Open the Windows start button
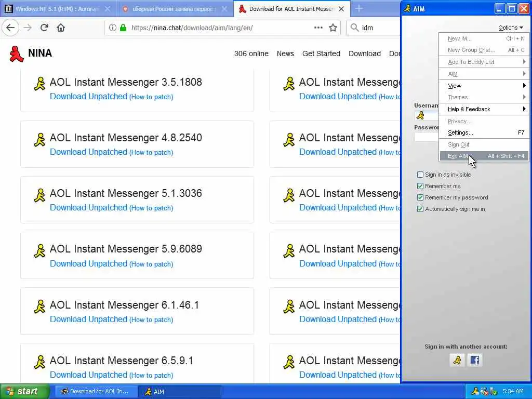This screenshot has width=532, height=399. (24, 392)
